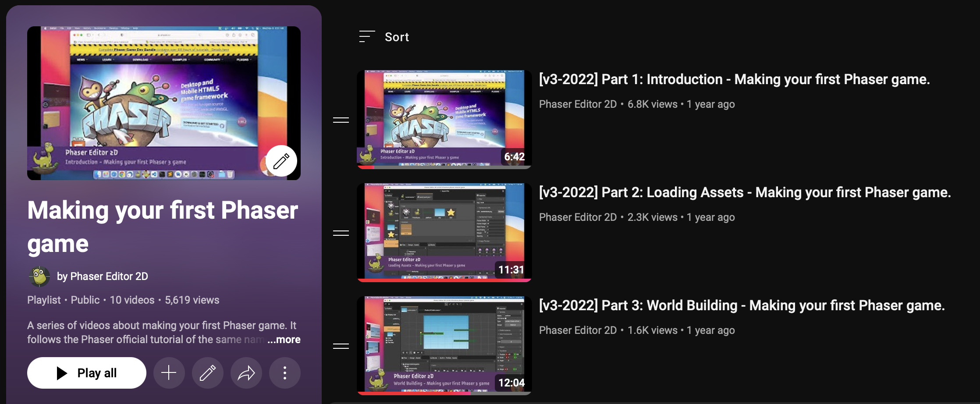The height and width of the screenshot is (404, 980).
Task: Click the Part 1 video thumbnail
Action: point(444,119)
